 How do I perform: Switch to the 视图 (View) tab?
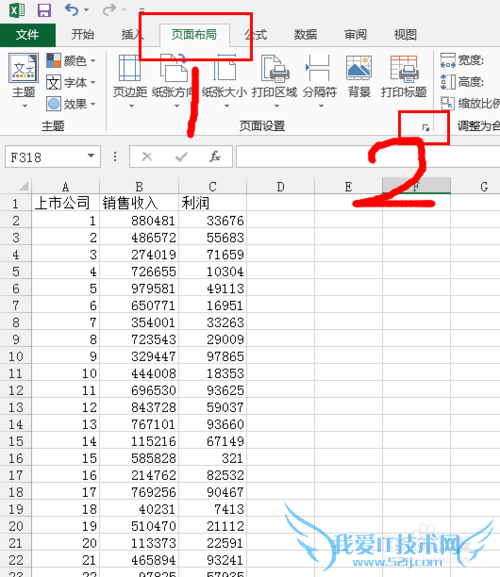405,35
